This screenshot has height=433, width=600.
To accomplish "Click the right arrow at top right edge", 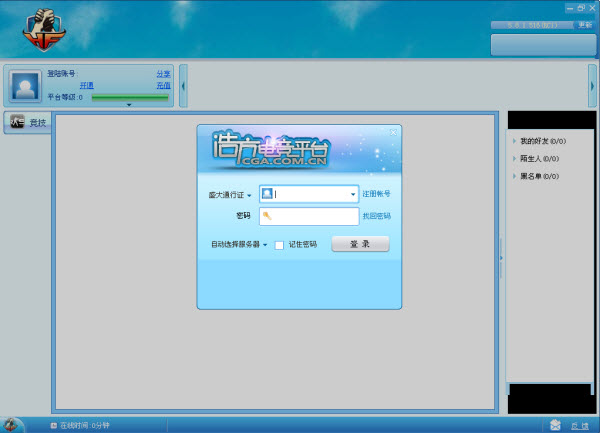I will pos(592,86).
